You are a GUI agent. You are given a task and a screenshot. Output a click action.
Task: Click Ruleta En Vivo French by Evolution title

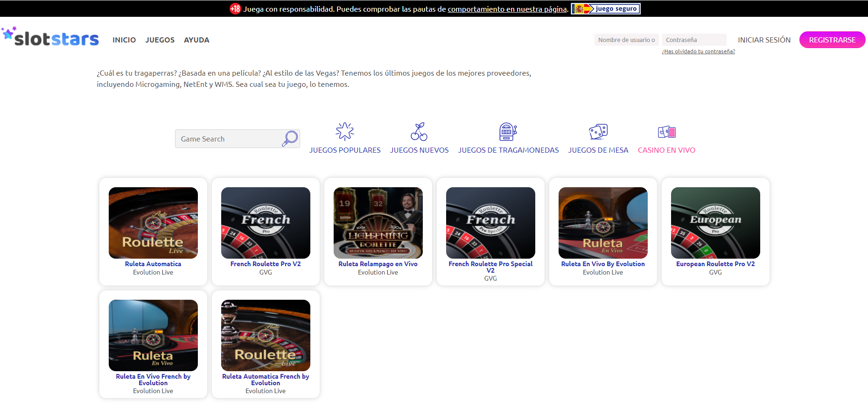click(153, 380)
